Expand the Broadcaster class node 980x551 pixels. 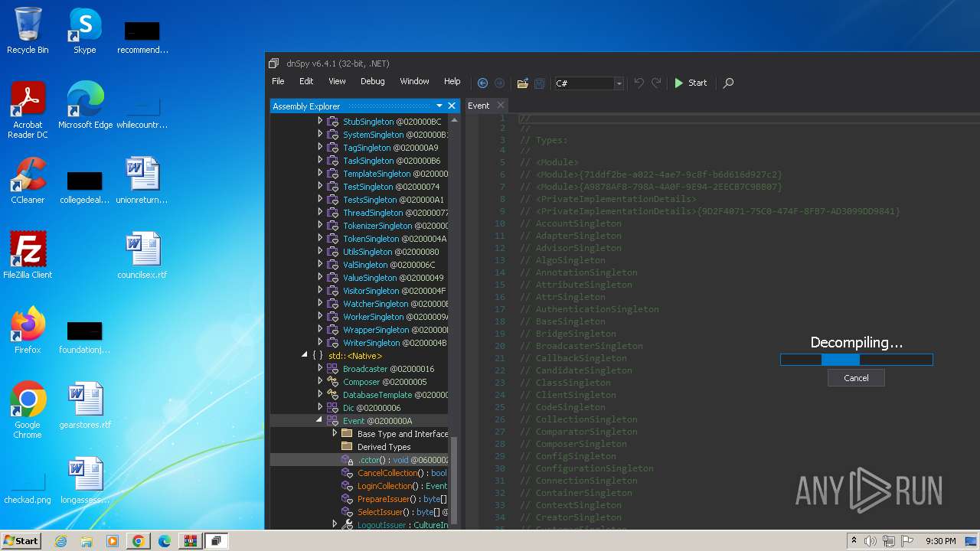pos(320,368)
